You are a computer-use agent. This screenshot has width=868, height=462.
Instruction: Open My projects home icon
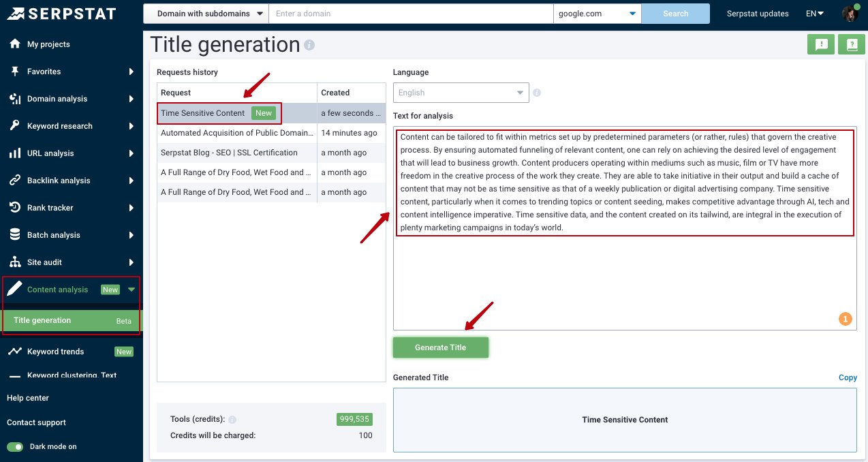click(x=14, y=44)
